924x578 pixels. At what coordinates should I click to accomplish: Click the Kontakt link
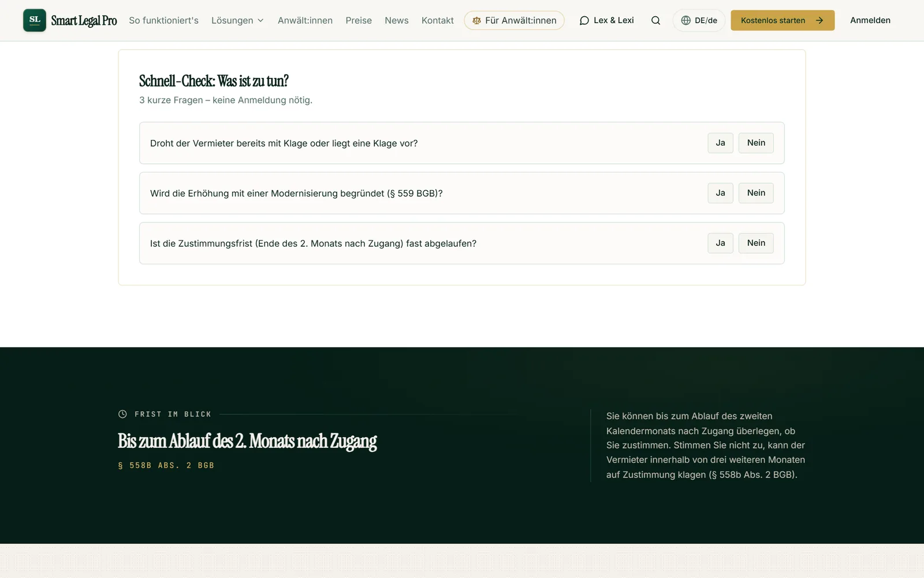point(437,20)
